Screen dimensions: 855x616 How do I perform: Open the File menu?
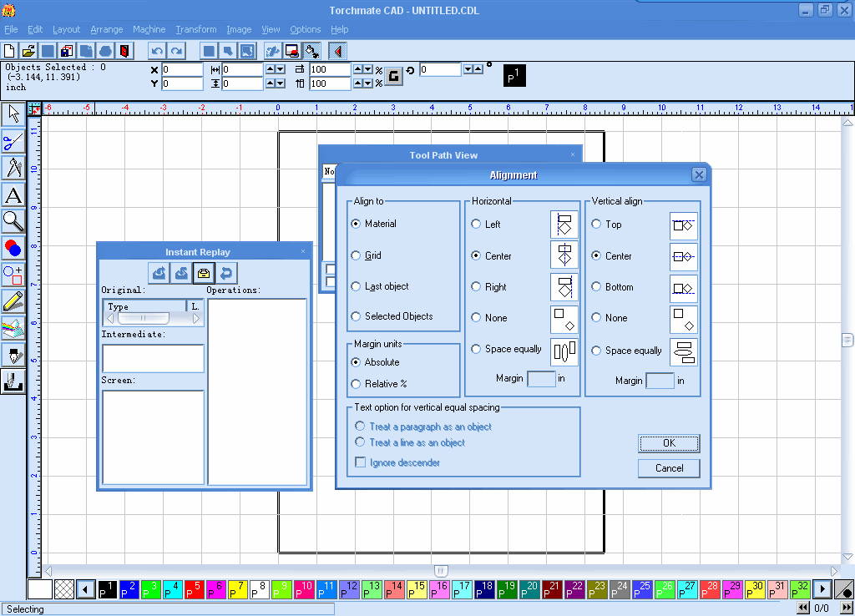pyautogui.click(x=11, y=29)
